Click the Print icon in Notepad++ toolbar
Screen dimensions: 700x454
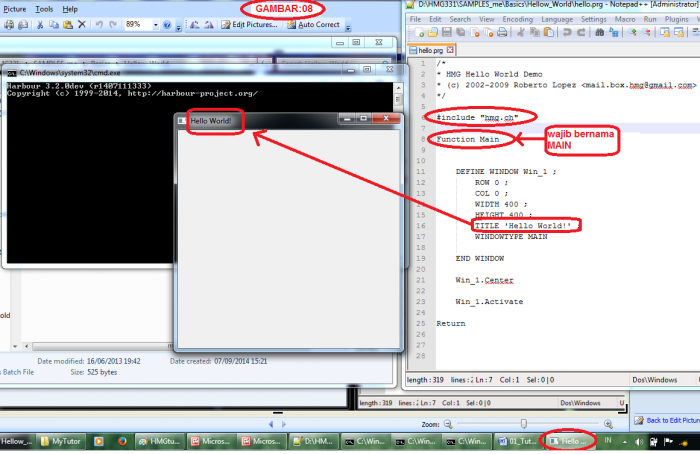point(502,32)
